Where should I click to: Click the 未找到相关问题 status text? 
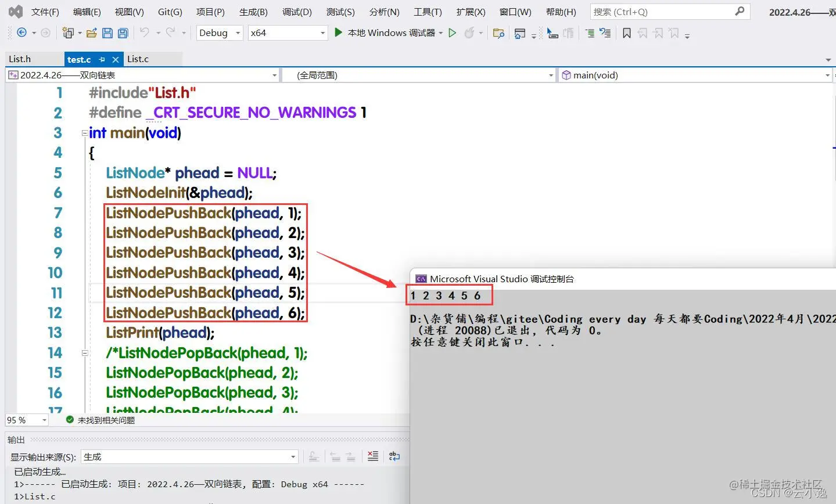[x=106, y=420]
